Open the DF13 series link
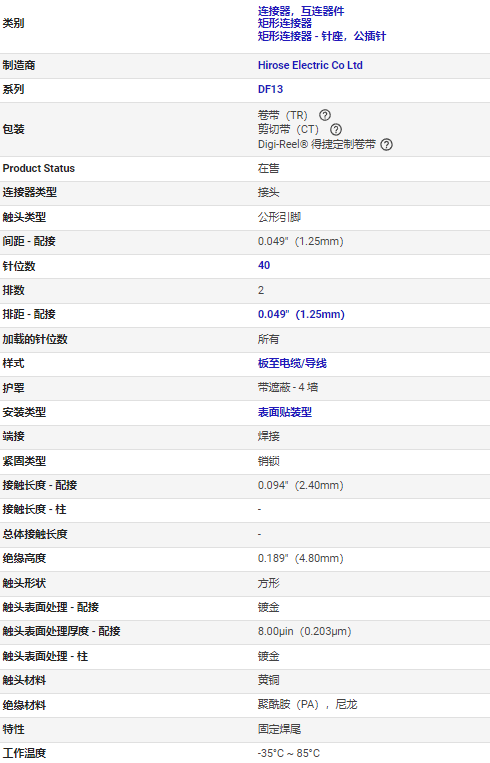The height and width of the screenshot is (763, 490). pyautogui.click(x=270, y=90)
